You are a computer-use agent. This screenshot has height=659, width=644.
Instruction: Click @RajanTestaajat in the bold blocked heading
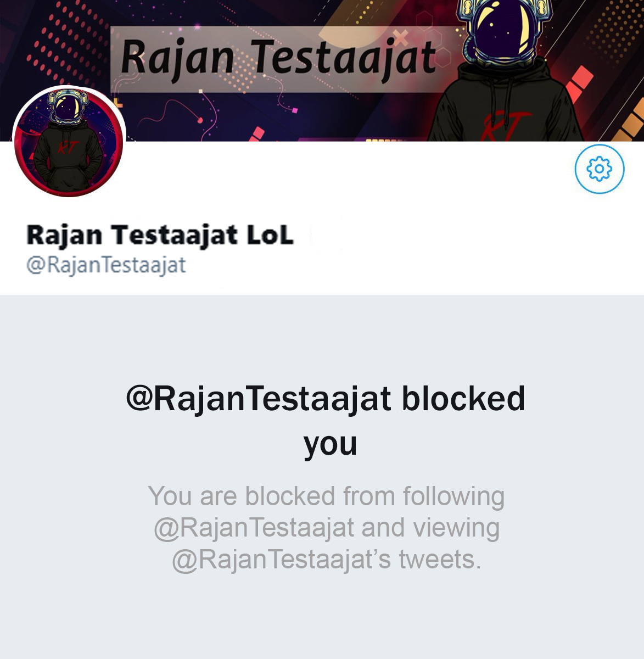click(x=259, y=399)
